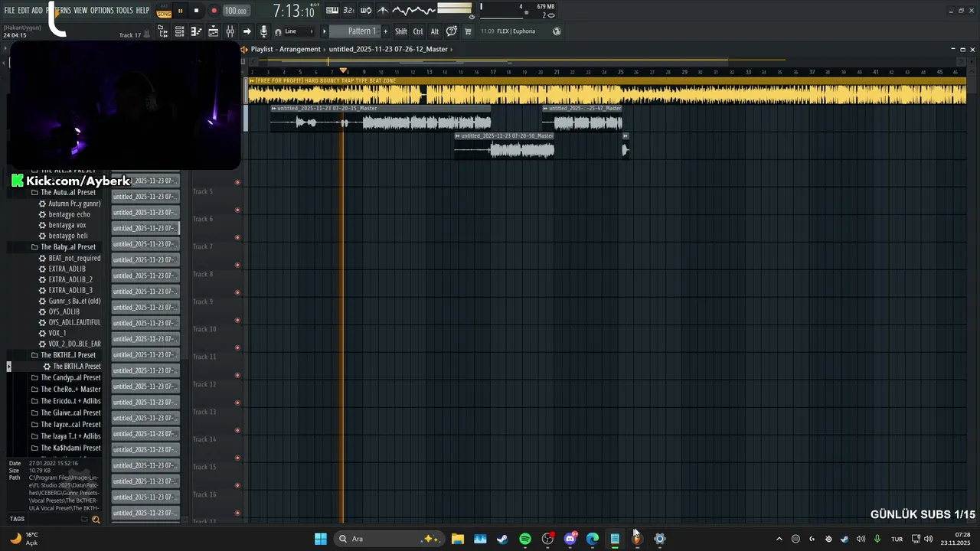Open the Piano roll icon
Image resolution: width=980 pixels, height=551 pixels.
pos(196,31)
